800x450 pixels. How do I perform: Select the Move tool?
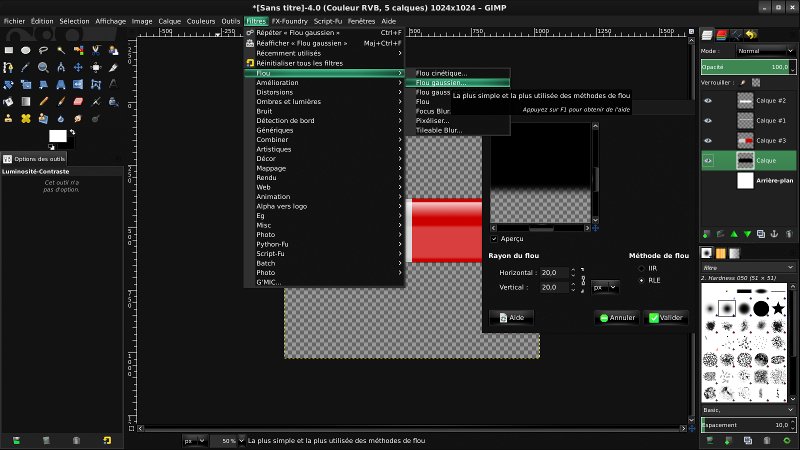[x=78, y=67]
